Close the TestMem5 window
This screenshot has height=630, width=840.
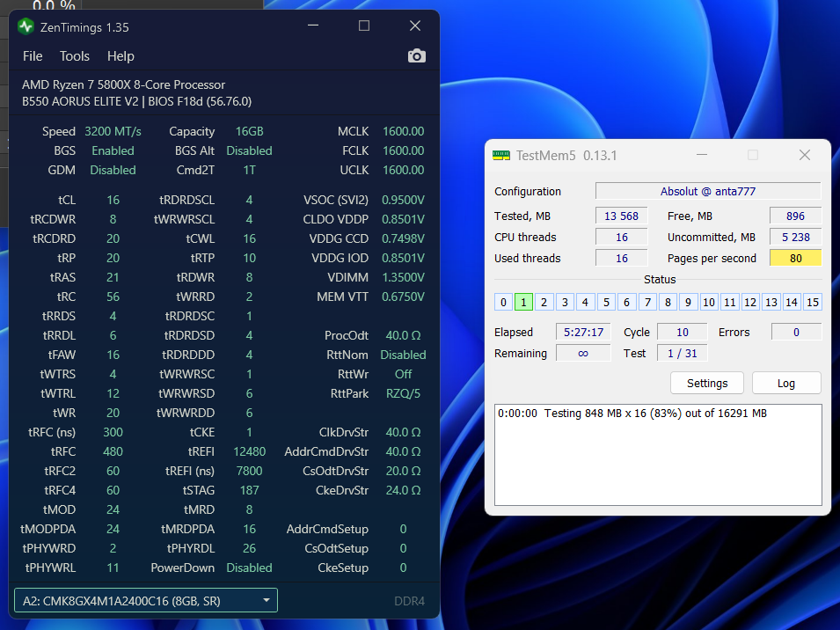tap(804, 156)
